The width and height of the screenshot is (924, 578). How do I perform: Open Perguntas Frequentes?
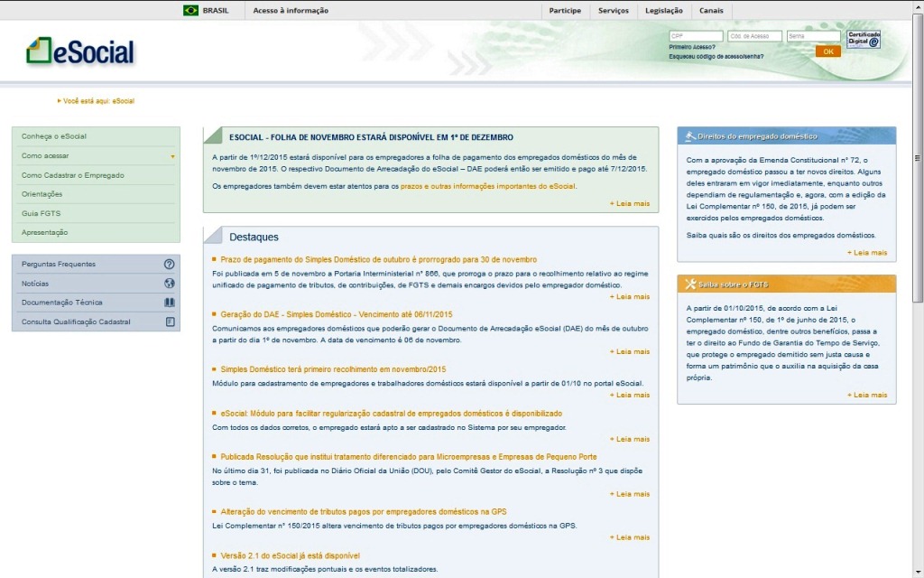(x=96, y=265)
